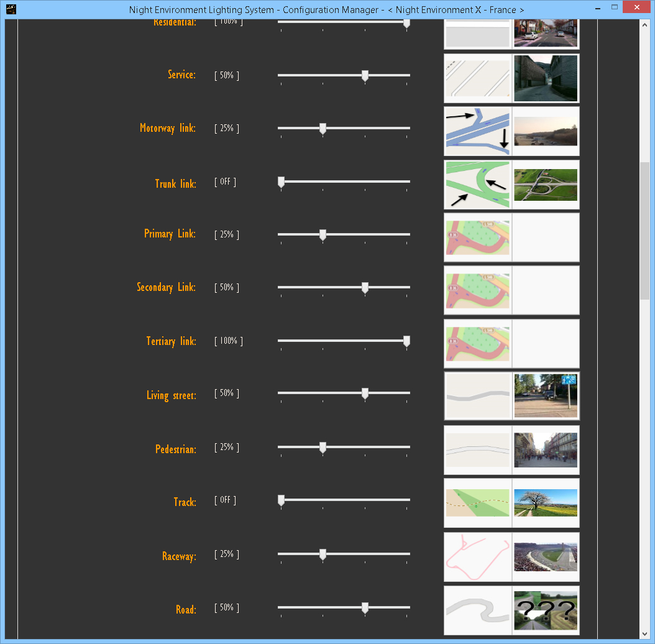Open the Raceway stadium photo thumbnail
Screen dimensions: 655x644
tap(546, 557)
